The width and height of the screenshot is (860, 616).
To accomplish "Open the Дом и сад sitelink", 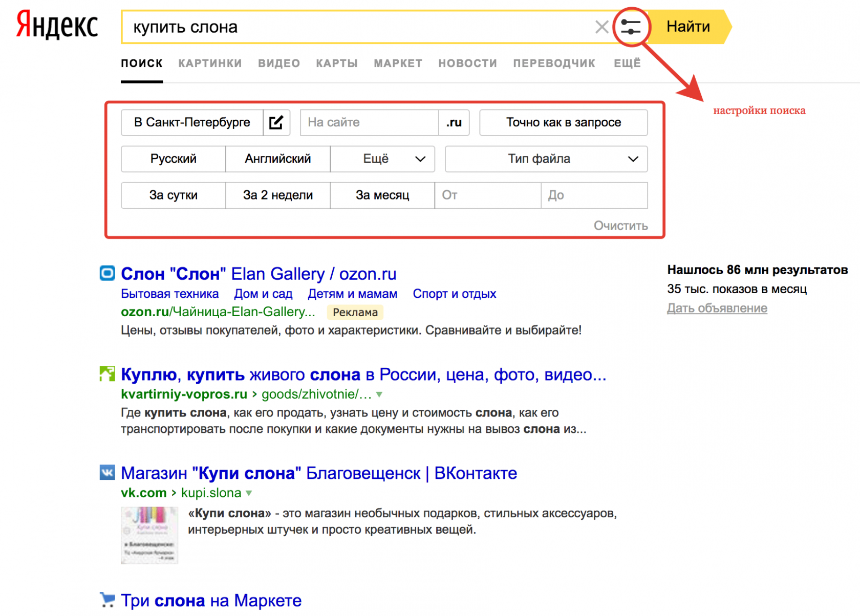I will coord(263,294).
